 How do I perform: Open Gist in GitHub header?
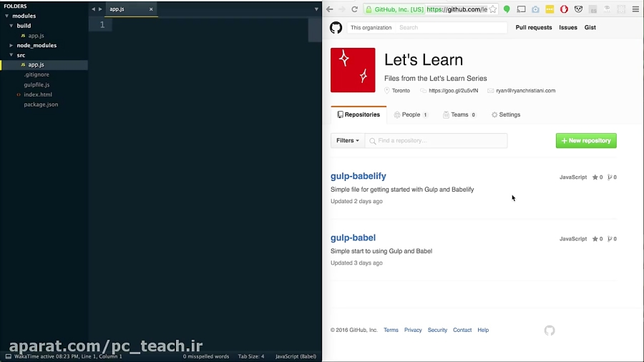pos(590,27)
